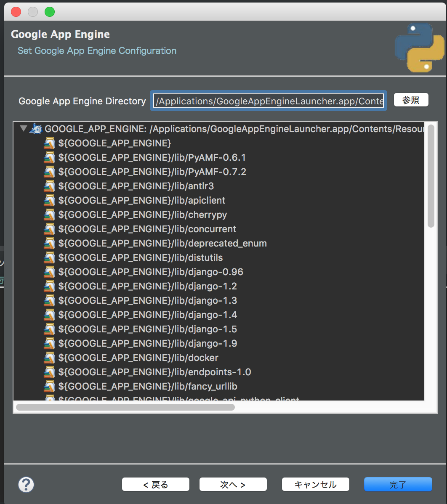Click library icon for lib/django-0.96
447x504 pixels.
(x=49, y=272)
